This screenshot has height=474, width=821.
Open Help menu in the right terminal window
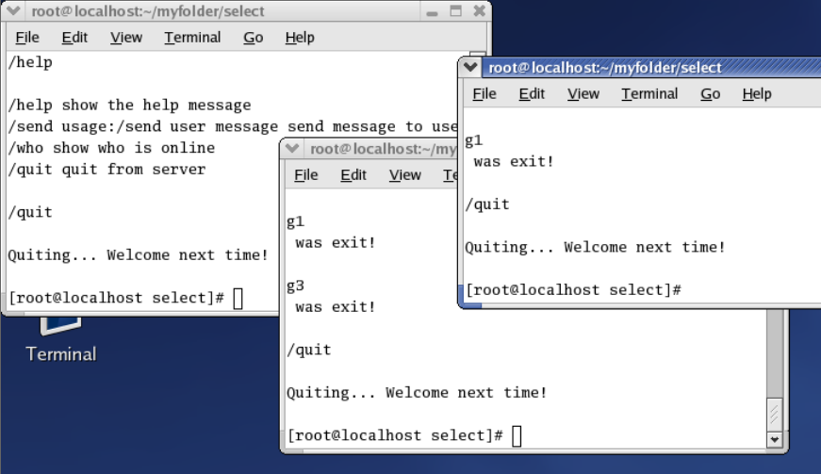[757, 94]
